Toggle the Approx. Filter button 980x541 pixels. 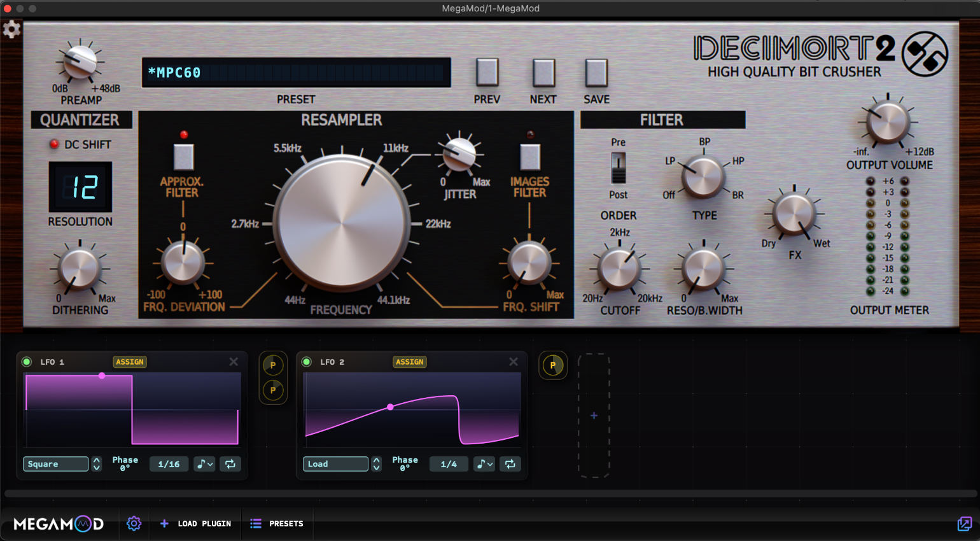[183, 157]
